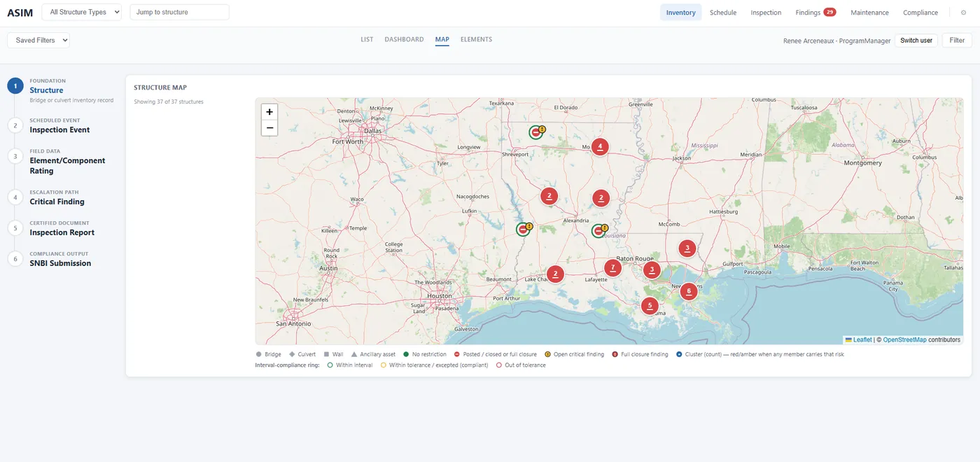The width and height of the screenshot is (980, 462).
Task: Click the Within tolerance / excepted legend
Action: click(434, 365)
